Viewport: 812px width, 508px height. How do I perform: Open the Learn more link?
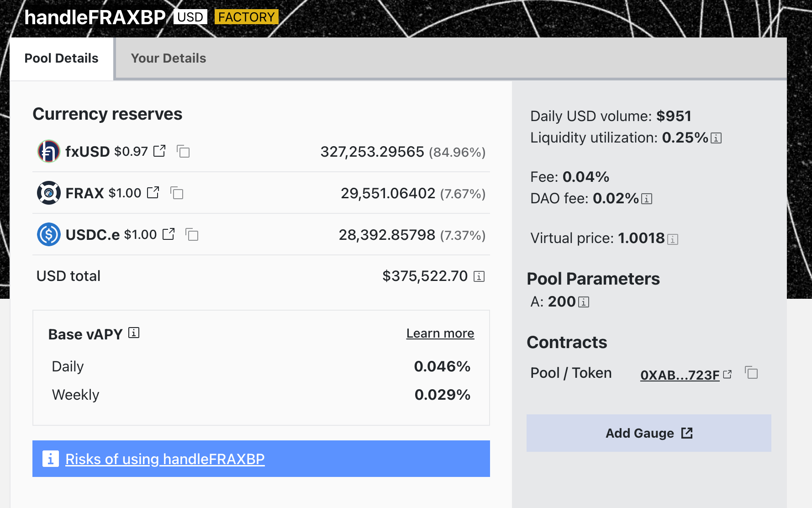coord(440,333)
